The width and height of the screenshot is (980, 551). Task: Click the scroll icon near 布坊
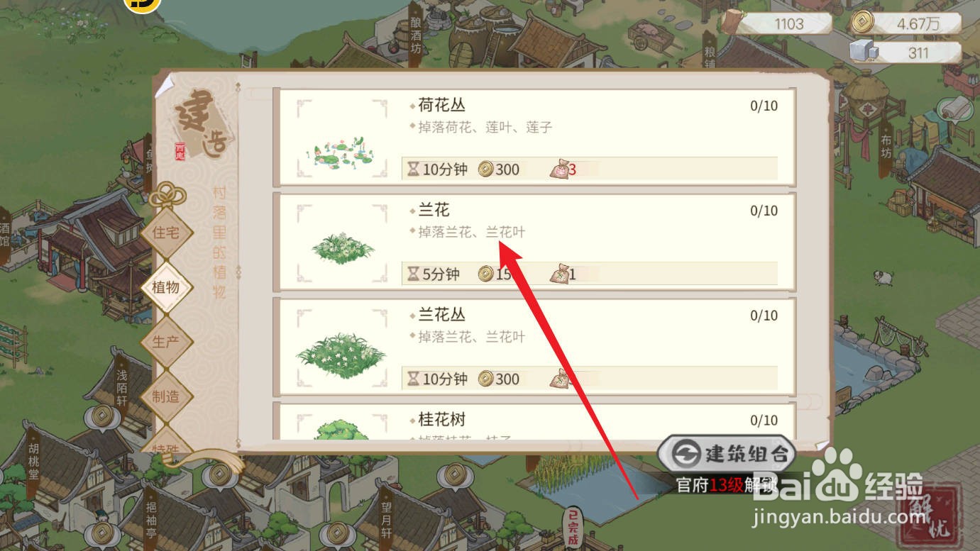click(x=956, y=109)
